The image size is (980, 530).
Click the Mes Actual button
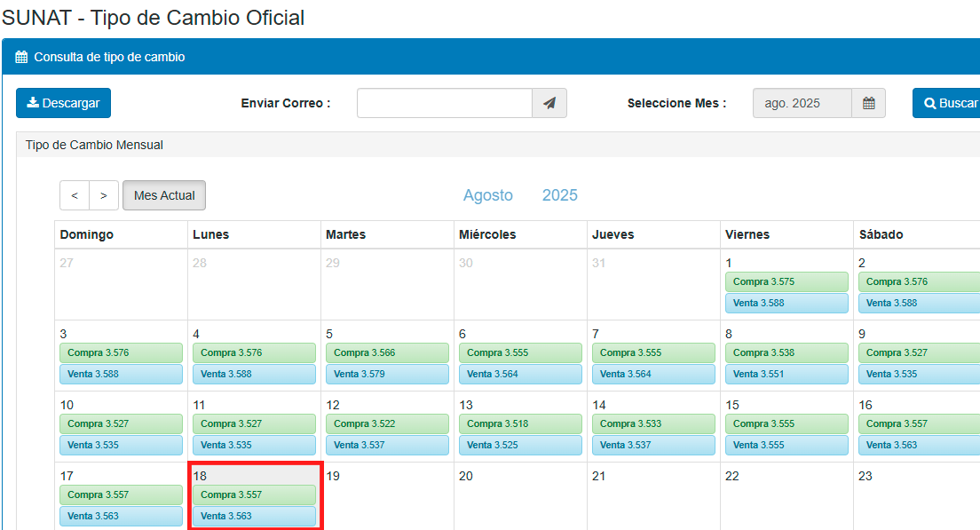[x=164, y=195]
